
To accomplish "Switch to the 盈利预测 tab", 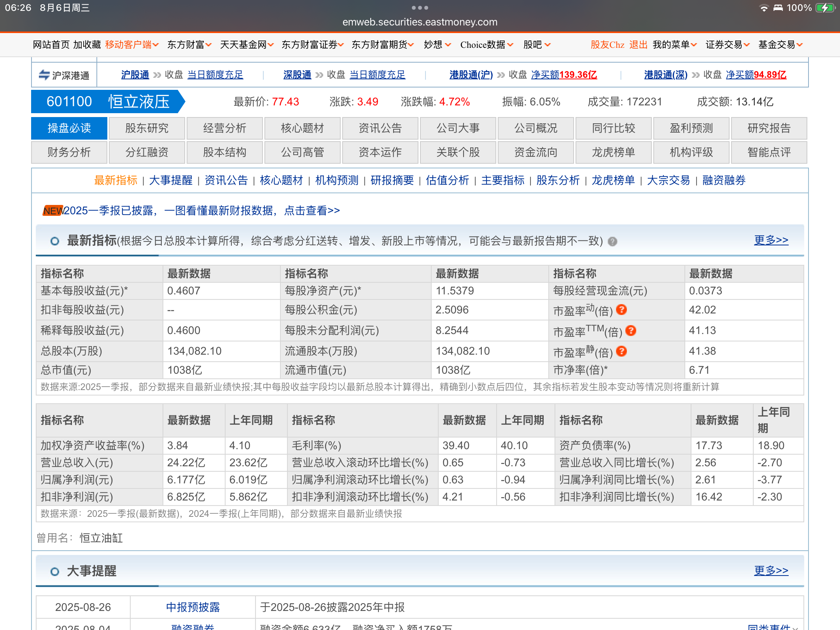I will [691, 128].
